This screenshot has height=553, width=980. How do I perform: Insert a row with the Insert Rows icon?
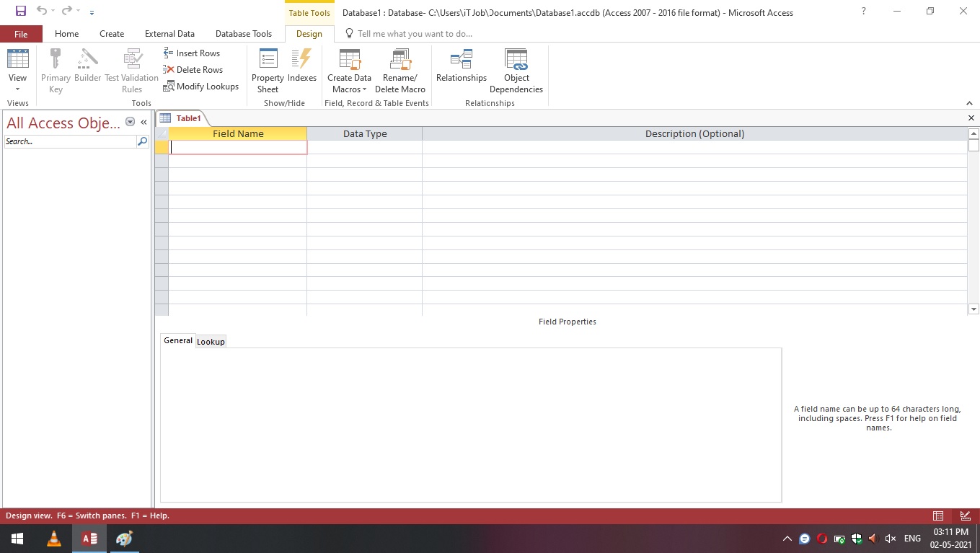[191, 53]
